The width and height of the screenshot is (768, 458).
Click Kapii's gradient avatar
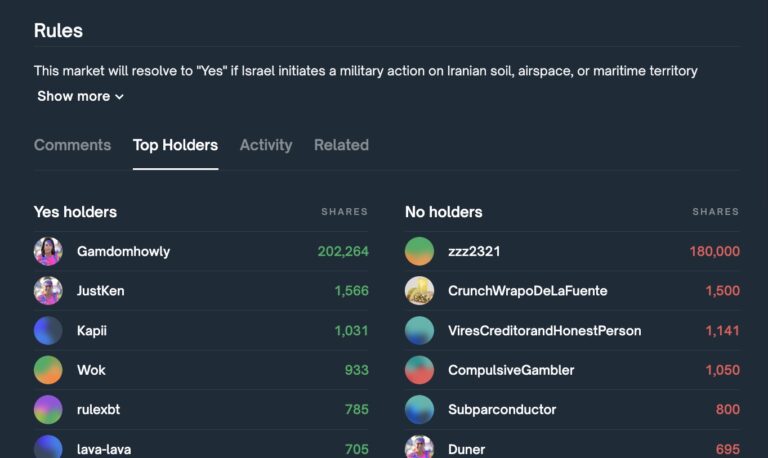[48, 330]
